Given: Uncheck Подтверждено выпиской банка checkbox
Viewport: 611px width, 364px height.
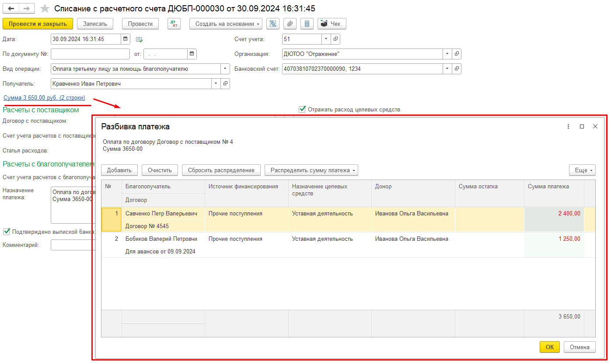Looking at the screenshot, I should tap(7, 232).
